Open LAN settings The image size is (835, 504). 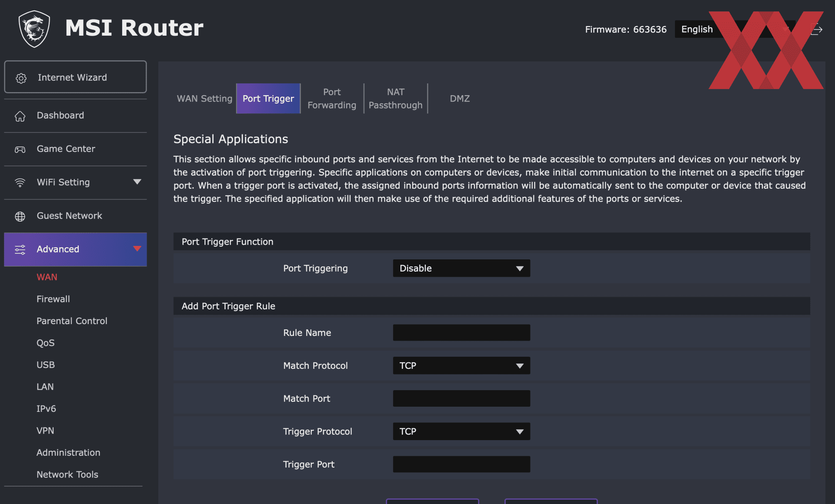click(45, 387)
